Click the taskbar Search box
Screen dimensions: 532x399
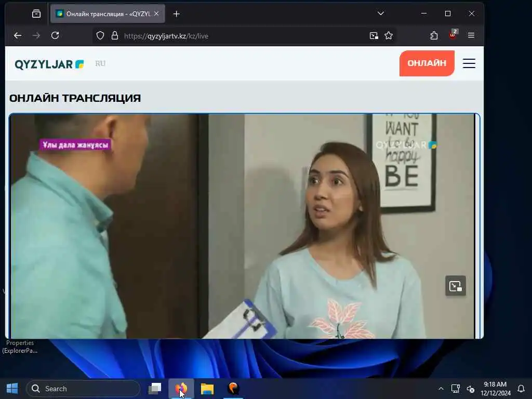click(83, 389)
